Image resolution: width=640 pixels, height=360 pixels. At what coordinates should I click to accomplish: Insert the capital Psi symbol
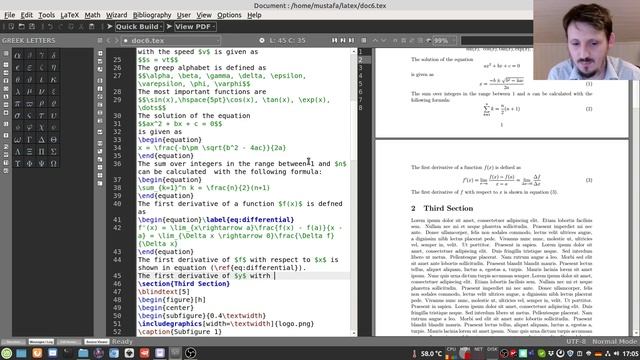[42, 164]
